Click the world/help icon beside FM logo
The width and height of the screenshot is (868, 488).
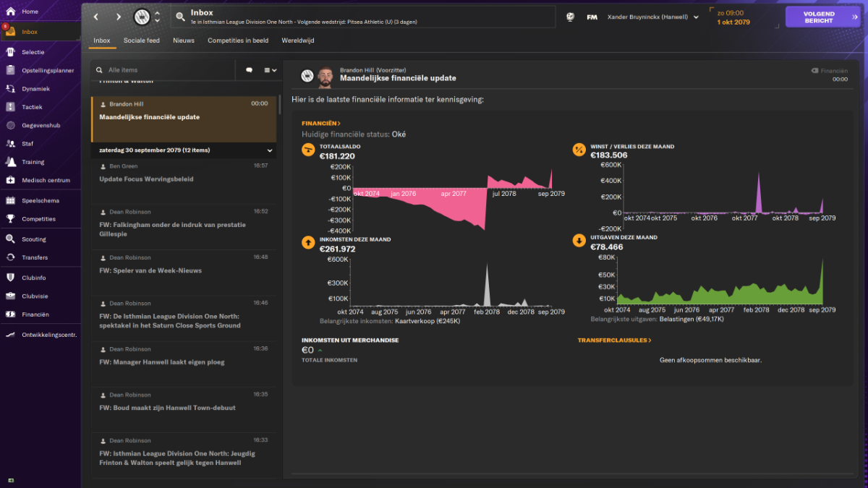pyautogui.click(x=570, y=17)
